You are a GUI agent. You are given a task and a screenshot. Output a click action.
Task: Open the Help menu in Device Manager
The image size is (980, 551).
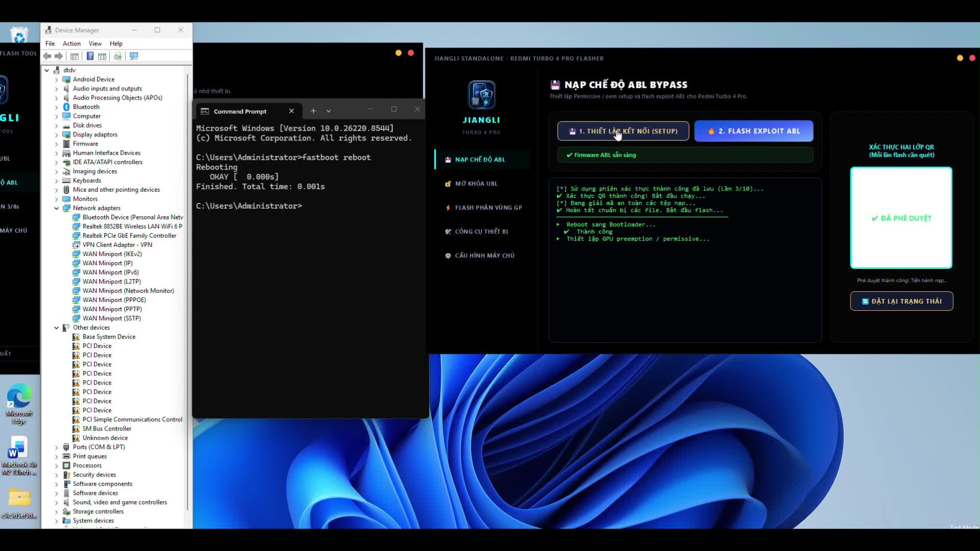116,43
